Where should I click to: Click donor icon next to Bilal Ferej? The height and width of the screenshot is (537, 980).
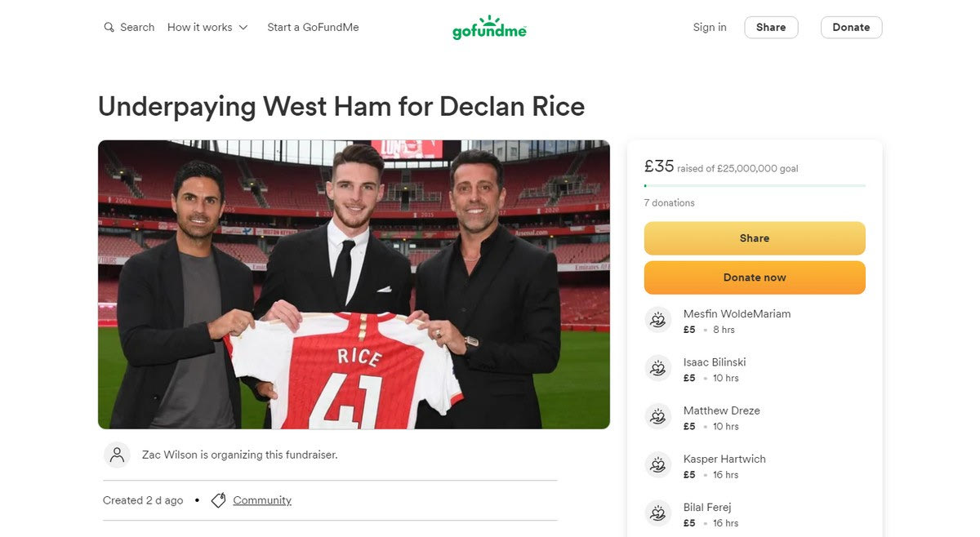pos(657,514)
